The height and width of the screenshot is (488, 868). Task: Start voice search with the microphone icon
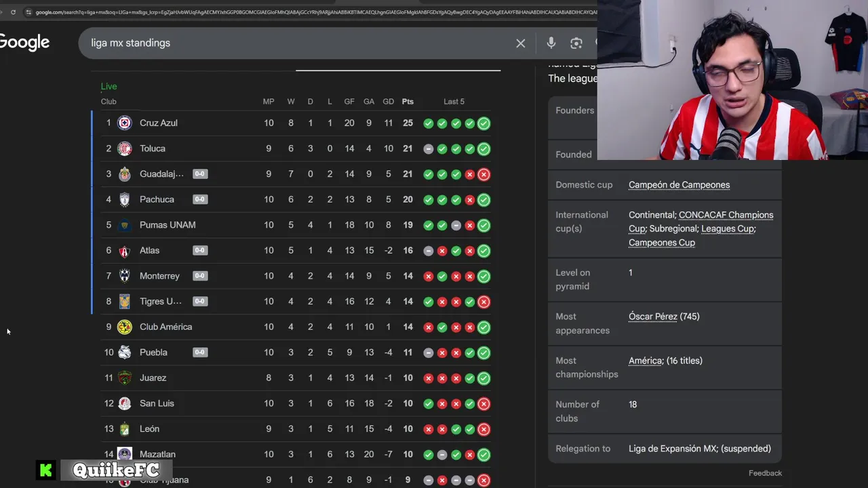point(551,43)
